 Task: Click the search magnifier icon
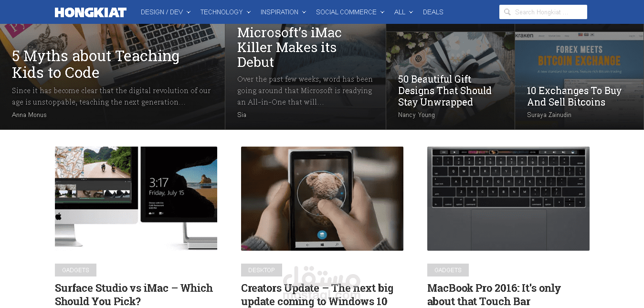point(507,12)
